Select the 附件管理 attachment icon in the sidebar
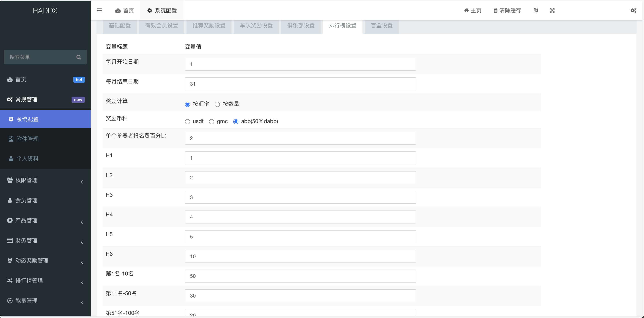The width and height of the screenshot is (644, 318). 11,139
